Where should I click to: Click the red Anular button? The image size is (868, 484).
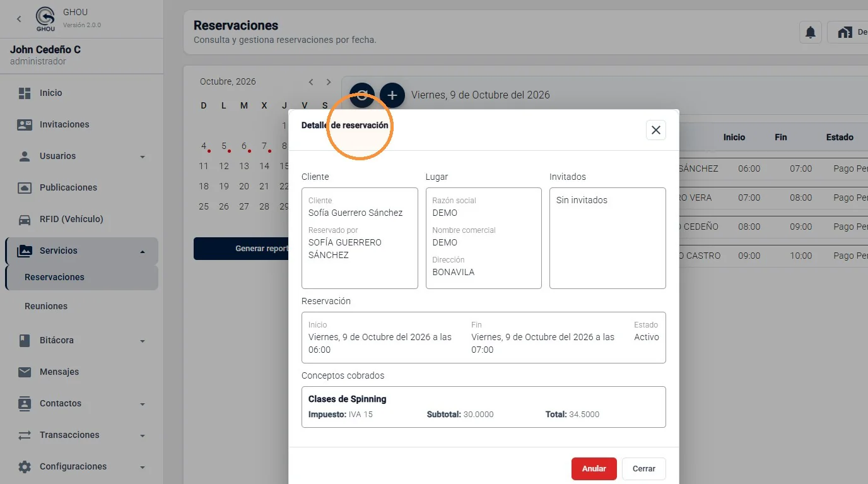[594, 469]
